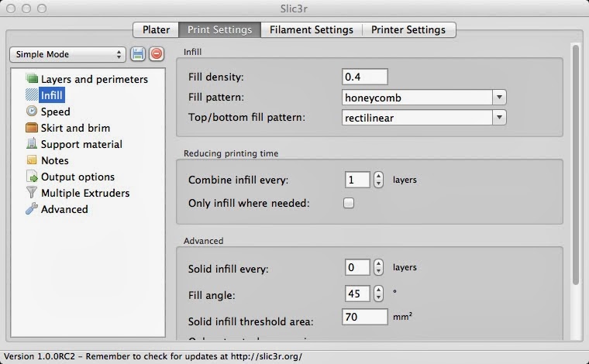This screenshot has height=364, width=589.
Task: Select Layers and perimeters in the sidebar
Action: click(95, 79)
